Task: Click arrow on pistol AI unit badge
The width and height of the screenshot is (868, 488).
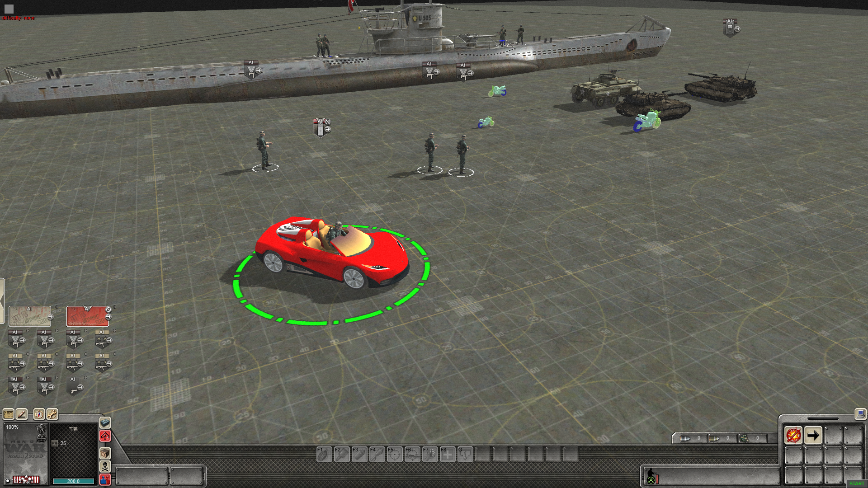Action: pos(80,387)
